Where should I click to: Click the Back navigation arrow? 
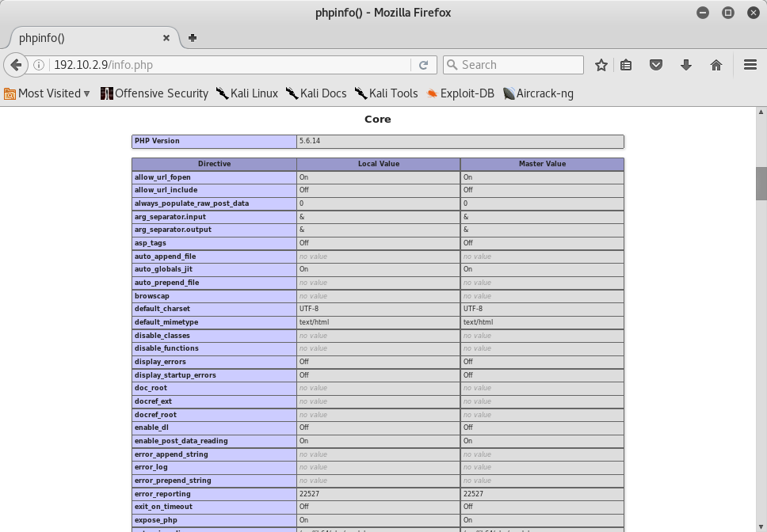point(15,64)
